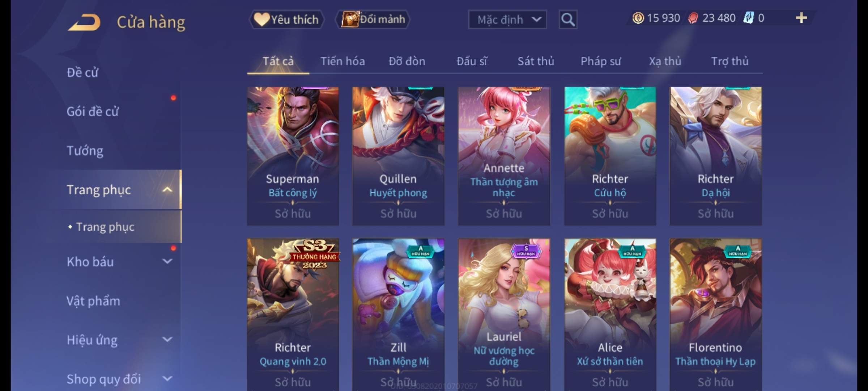Select the Lauriel Nữ vương học đường card
868x391 pixels.
[504, 314]
